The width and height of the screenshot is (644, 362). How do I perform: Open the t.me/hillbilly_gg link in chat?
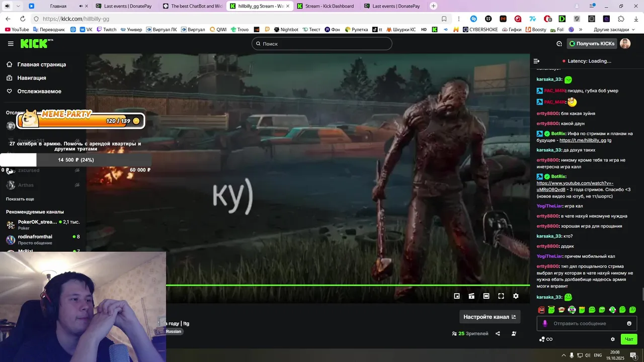click(583, 140)
